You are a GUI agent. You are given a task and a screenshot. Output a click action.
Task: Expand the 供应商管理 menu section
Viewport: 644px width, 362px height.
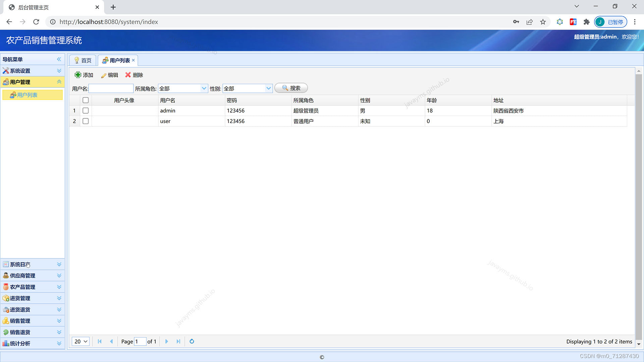(32, 276)
